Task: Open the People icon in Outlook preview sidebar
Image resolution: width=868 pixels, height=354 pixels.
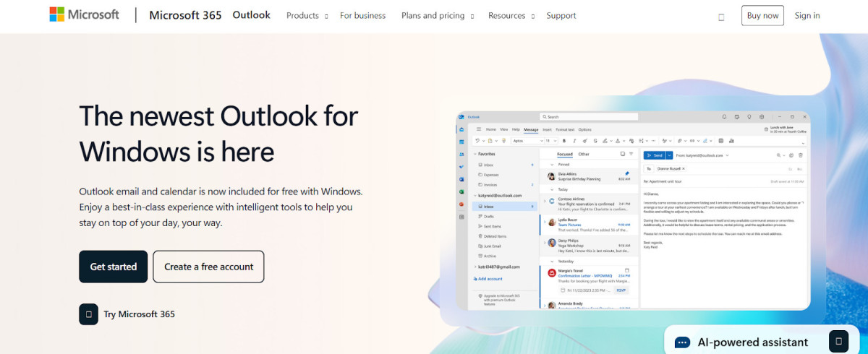Action: (461, 155)
